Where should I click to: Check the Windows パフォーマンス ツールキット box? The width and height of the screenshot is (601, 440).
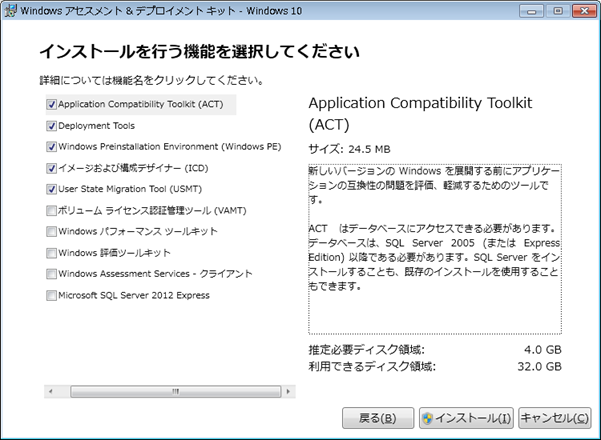pyautogui.click(x=51, y=231)
